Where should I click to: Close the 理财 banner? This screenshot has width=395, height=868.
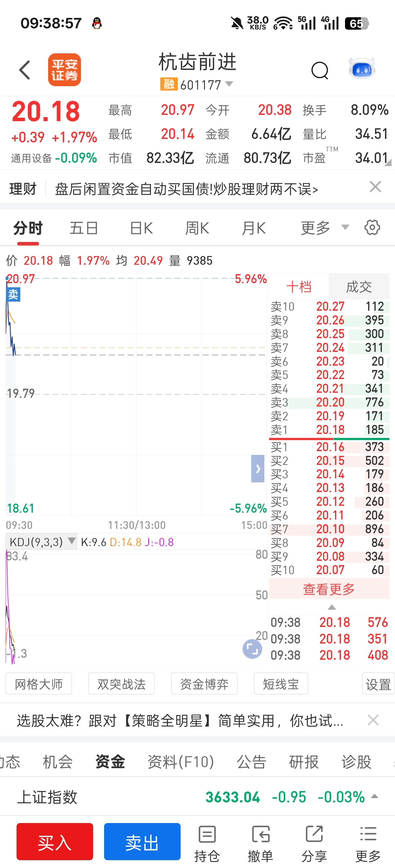[x=375, y=187]
